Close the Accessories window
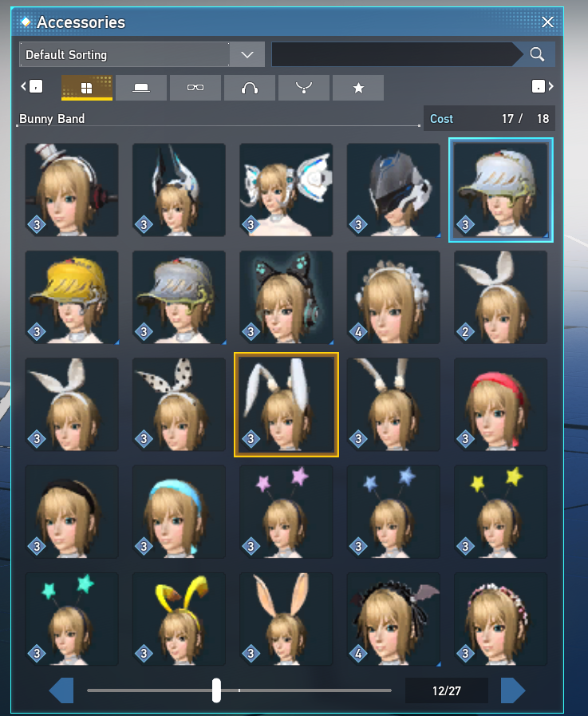The image size is (588, 716). [547, 22]
